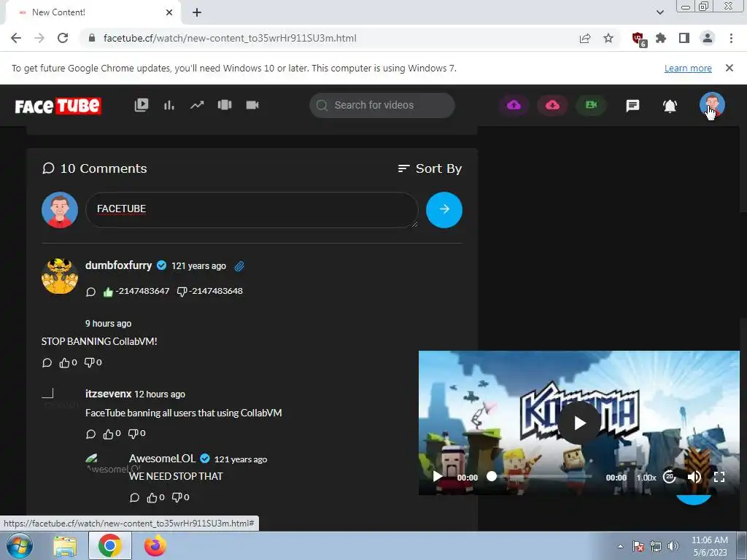Viewport: 747px width, 560px height.
Task: Dismiss the Chrome update infobar
Action: [729, 68]
